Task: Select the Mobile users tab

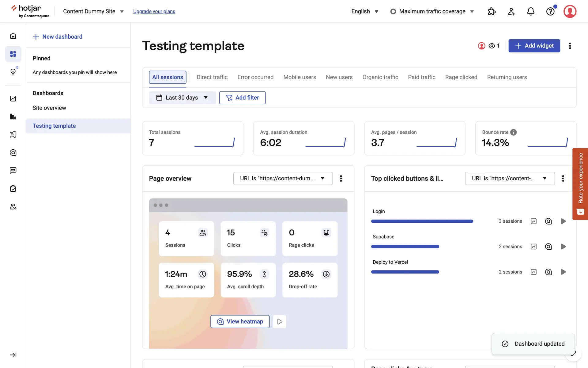Action: (x=300, y=77)
